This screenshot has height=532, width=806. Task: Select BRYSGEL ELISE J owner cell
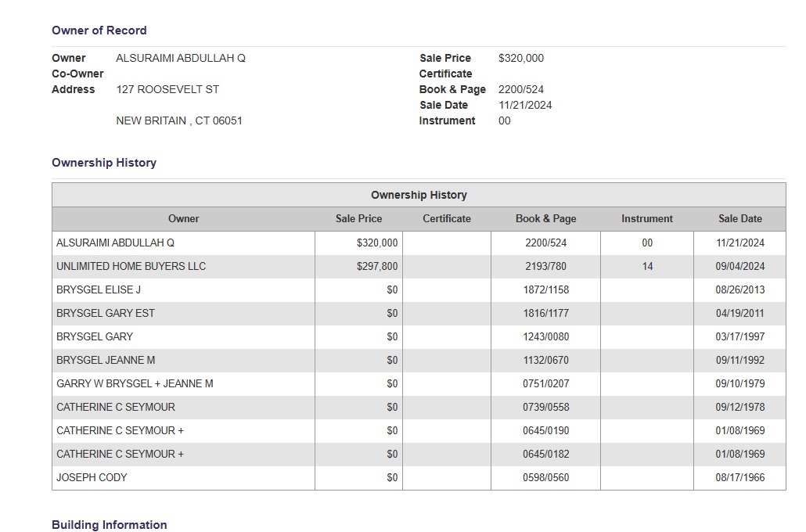tap(99, 290)
